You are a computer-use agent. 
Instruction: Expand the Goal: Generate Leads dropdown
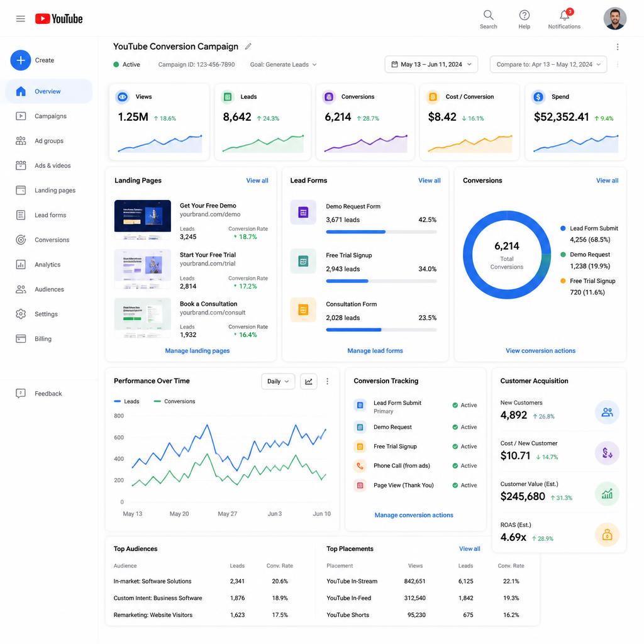284,65
